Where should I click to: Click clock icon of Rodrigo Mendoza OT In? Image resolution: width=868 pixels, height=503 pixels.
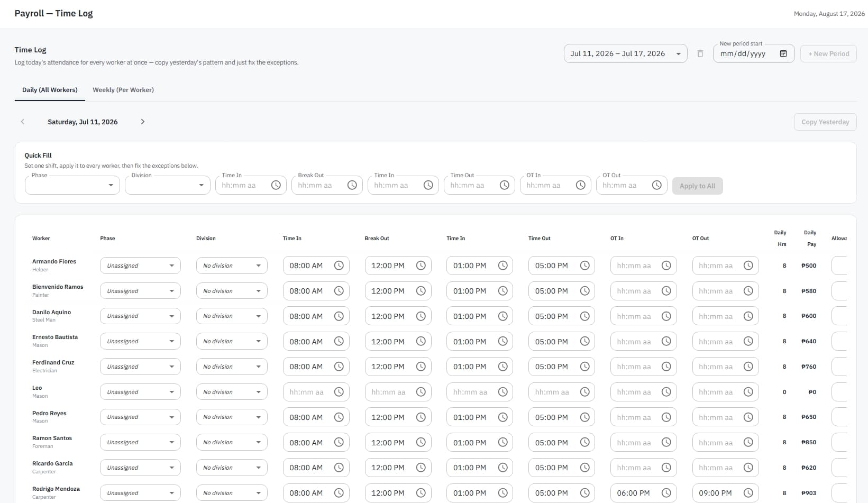[x=666, y=493]
